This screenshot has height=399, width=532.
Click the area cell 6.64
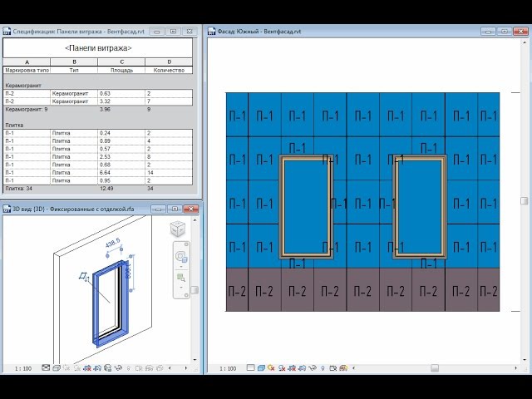point(121,173)
